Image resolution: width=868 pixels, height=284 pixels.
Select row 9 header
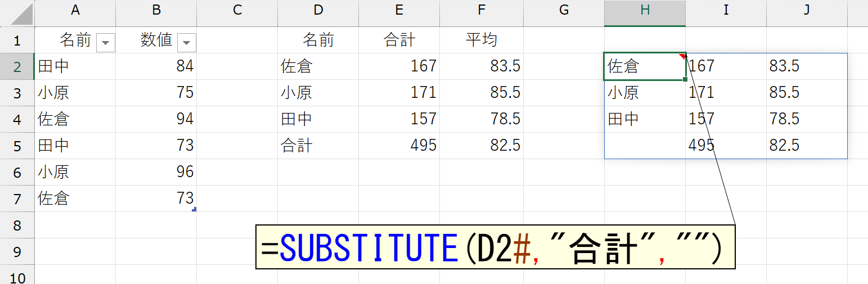click(x=17, y=251)
